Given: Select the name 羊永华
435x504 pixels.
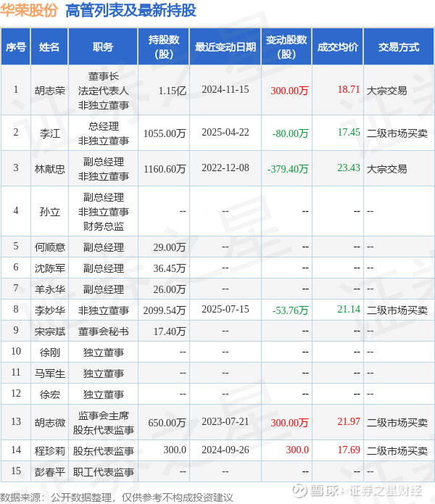Looking at the screenshot, I should (50, 289).
